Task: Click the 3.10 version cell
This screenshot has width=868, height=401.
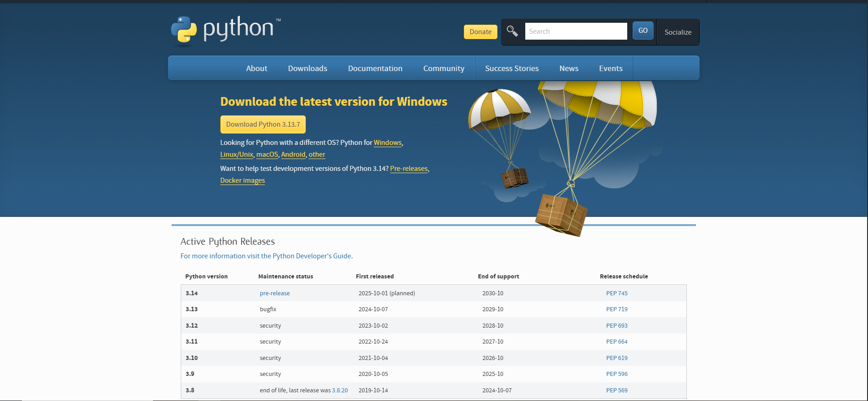Action: (x=192, y=358)
